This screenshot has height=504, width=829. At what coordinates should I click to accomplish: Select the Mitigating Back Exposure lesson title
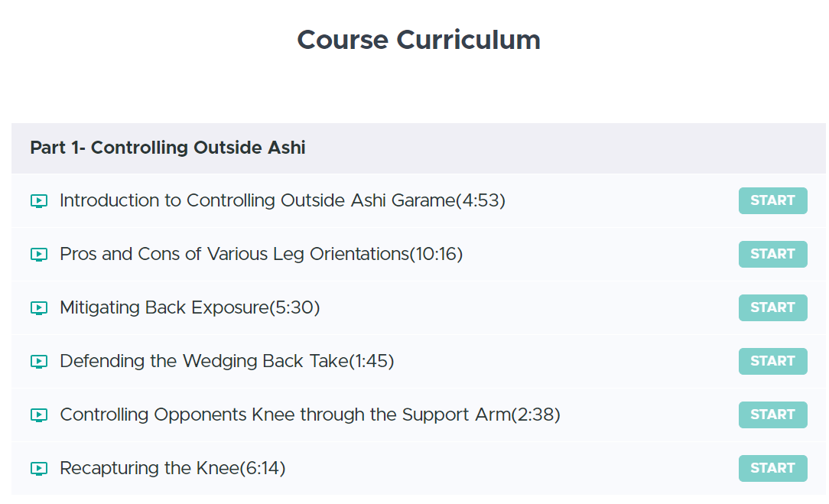190,307
